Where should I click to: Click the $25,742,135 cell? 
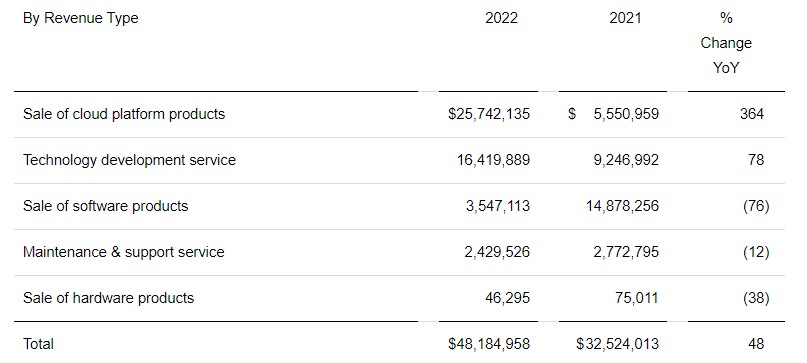coord(488,114)
